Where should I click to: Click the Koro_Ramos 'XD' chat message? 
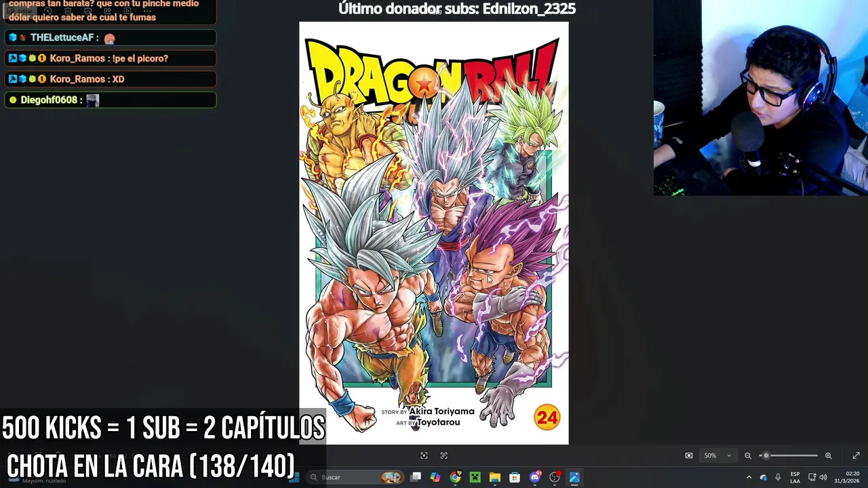(110, 79)
